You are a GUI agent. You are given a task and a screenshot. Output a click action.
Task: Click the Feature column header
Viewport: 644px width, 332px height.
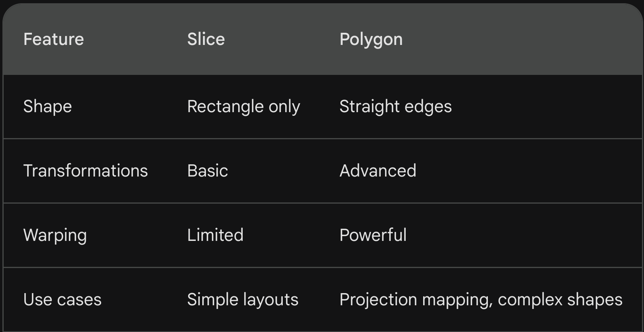click(x=53, y=39)
